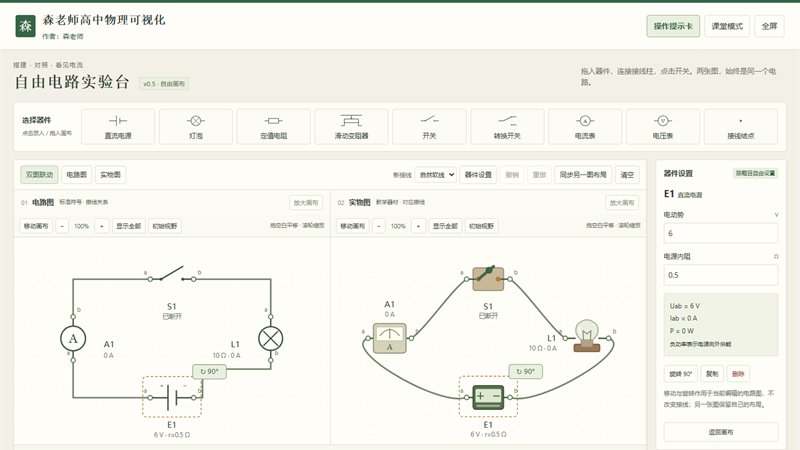Switch to 电路图 only view
This screenshot has height=450, width=800.
(x=77, y=174)
